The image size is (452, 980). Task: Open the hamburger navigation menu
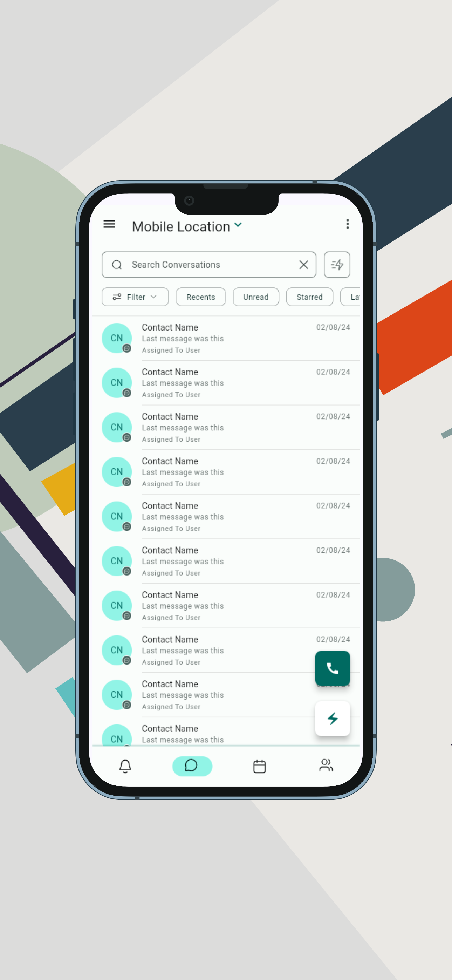point(109,224)
